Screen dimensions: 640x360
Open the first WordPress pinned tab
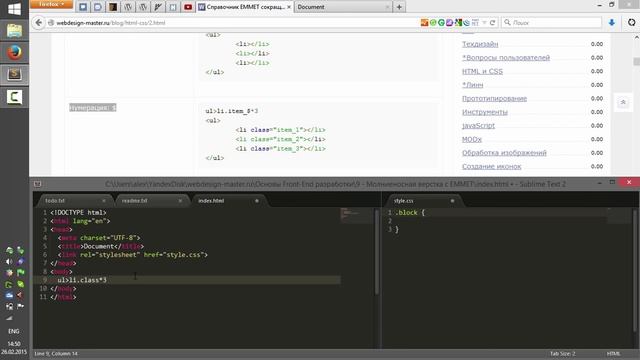point(128,7)
